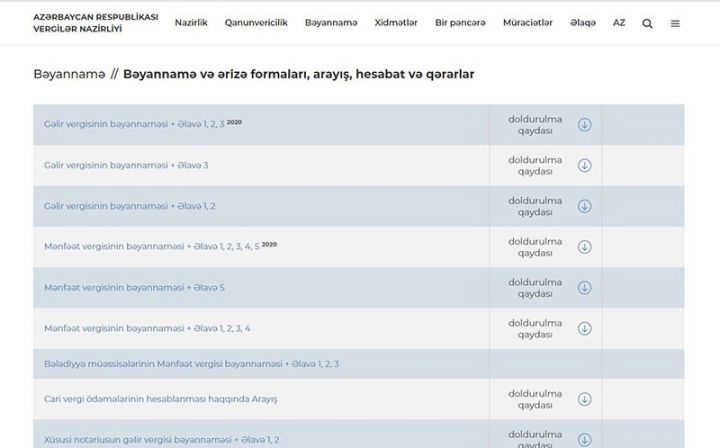Click Azərbaycan Respublikası Vergilər Nazirliyi logo

click(88, 22)
